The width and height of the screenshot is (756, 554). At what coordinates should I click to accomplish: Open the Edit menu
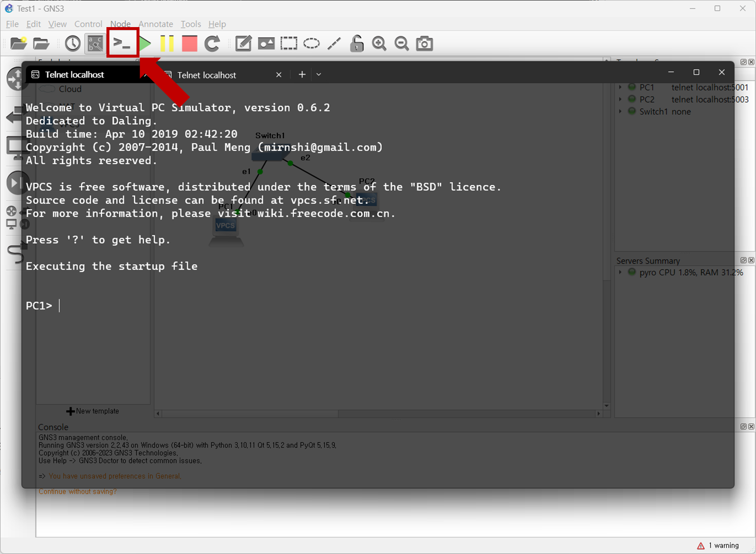[x=34, y=24]
